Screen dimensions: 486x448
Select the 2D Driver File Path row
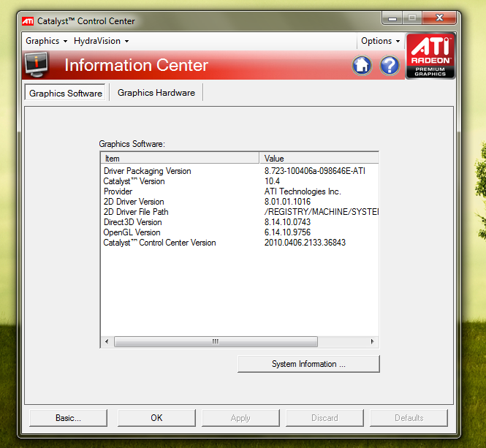(x=240, y=212)
